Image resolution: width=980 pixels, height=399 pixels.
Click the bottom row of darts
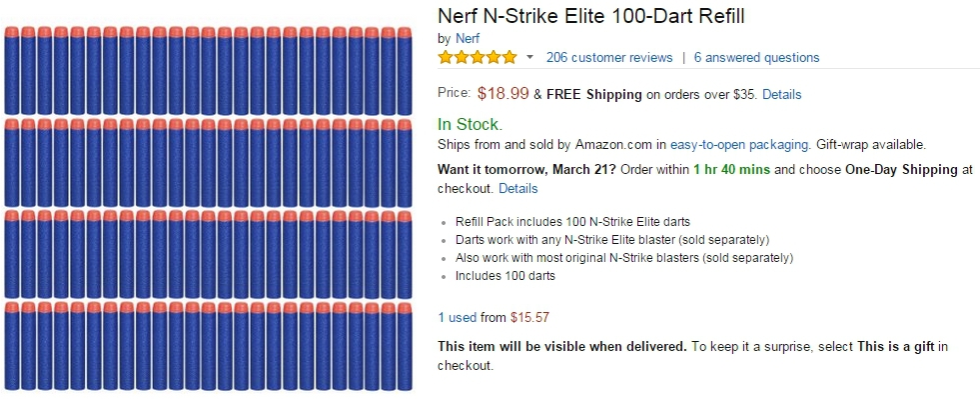tap(208, 346)
